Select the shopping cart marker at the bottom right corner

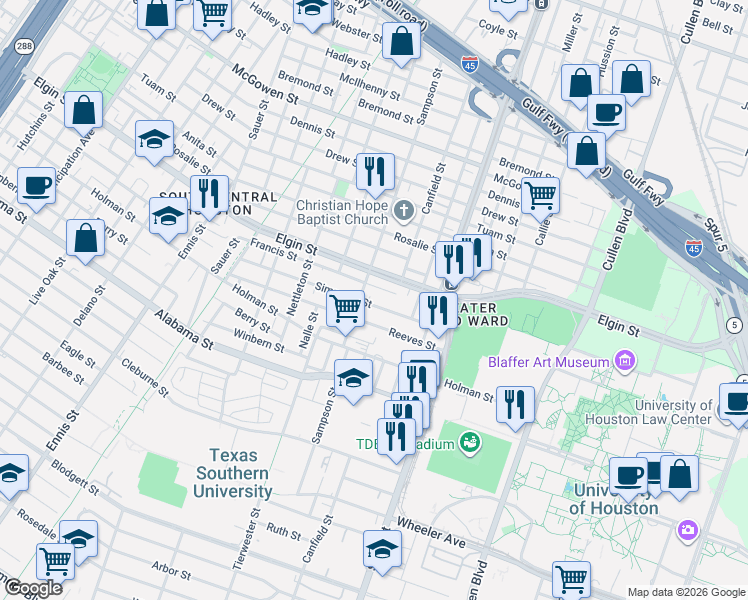(x=571, y=581)
